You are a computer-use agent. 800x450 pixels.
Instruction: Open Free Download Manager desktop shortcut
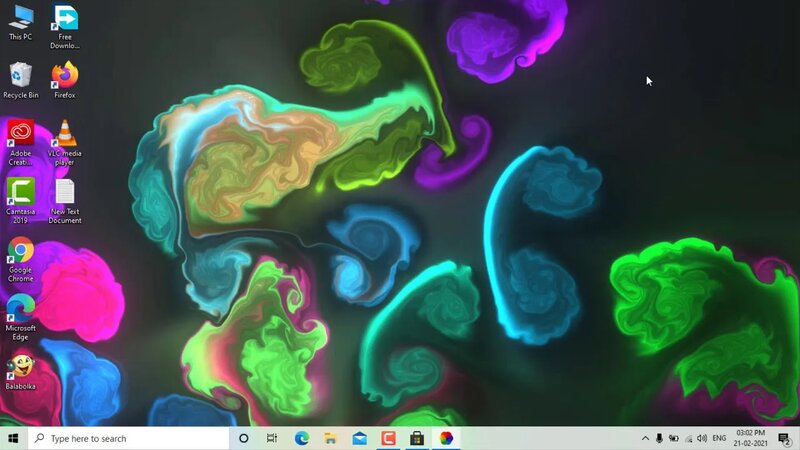coord(65,27)
